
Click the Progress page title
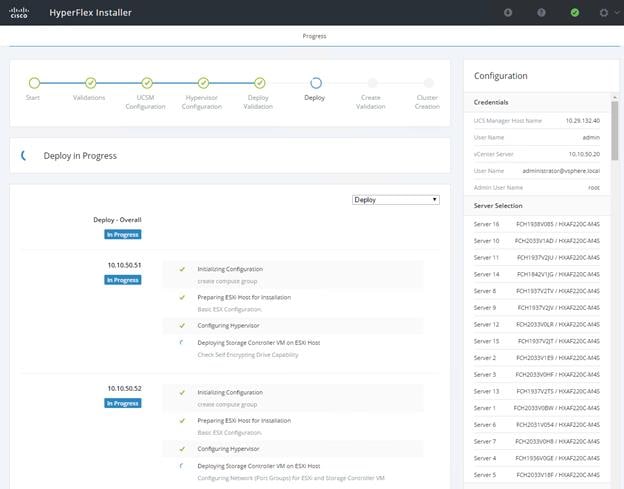click(314, 36)
